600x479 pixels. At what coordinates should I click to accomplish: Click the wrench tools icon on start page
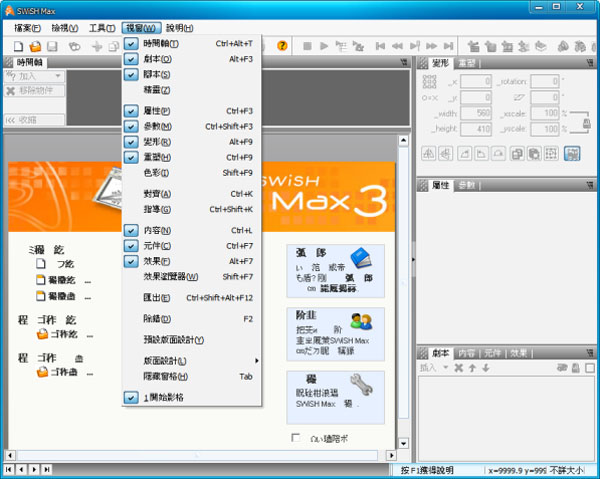361,385
